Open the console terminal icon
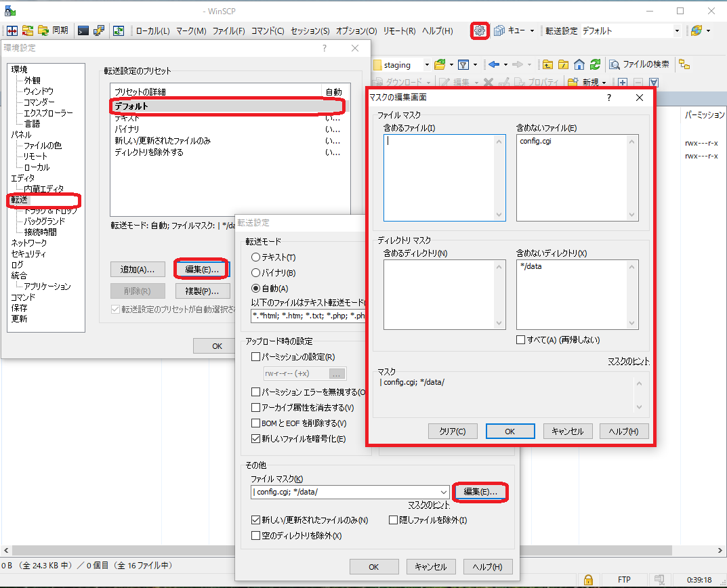 [x=83, y=30]
